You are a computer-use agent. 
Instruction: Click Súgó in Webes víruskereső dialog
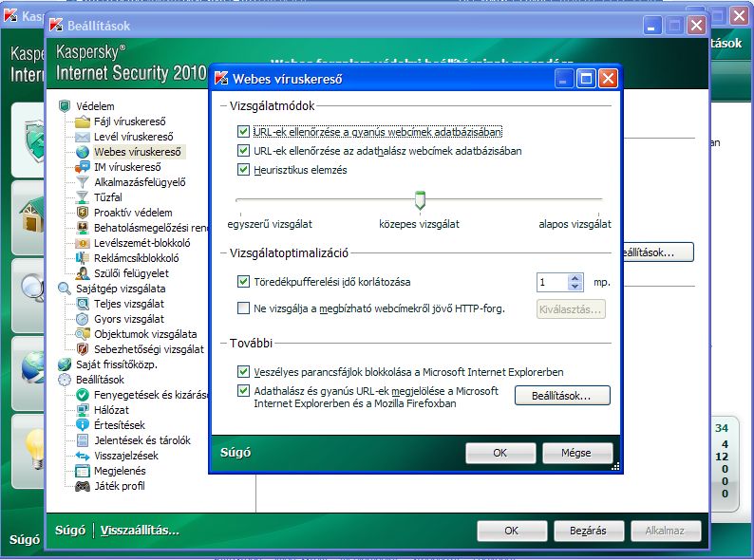[236, 453]
